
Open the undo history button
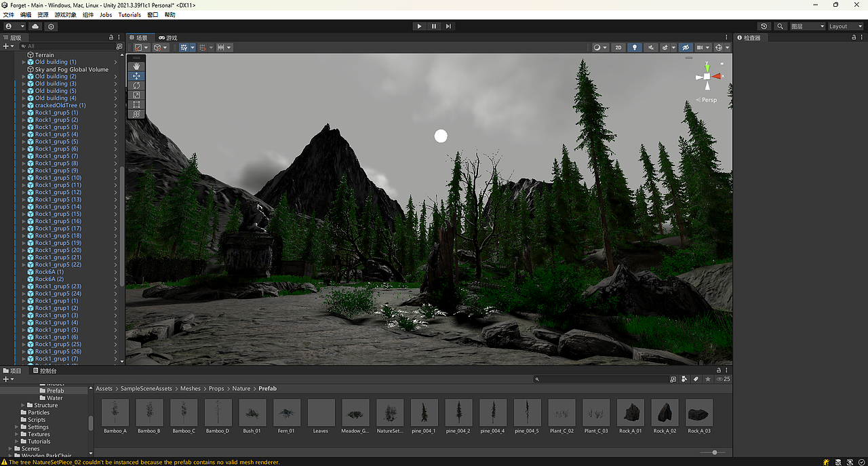pos(764,26)
